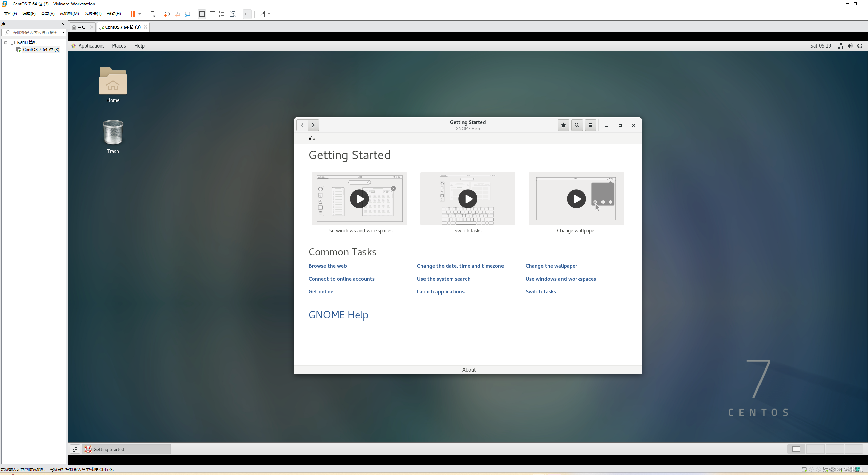Open Change the date, time and timezone link

coord(460,266)
